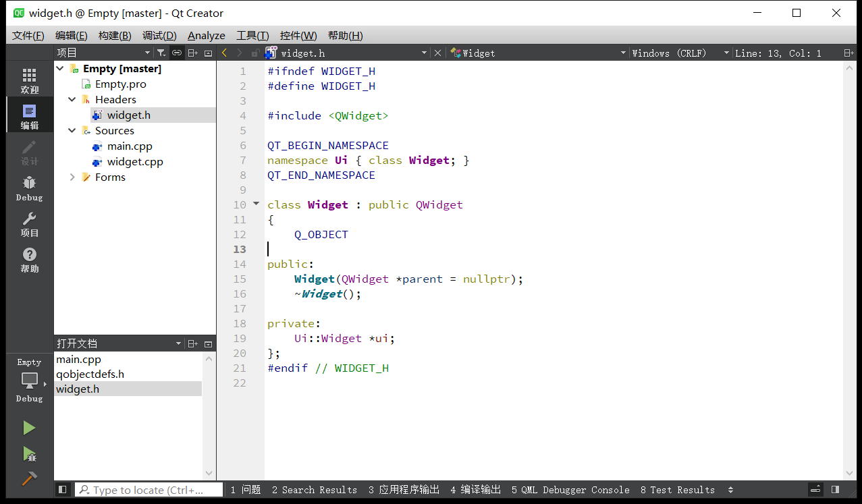The width and height of the screenshot is (862, 504).
Task: Open the 控件(W) menu
Action: pyautogui.click(x=298, y=36)
